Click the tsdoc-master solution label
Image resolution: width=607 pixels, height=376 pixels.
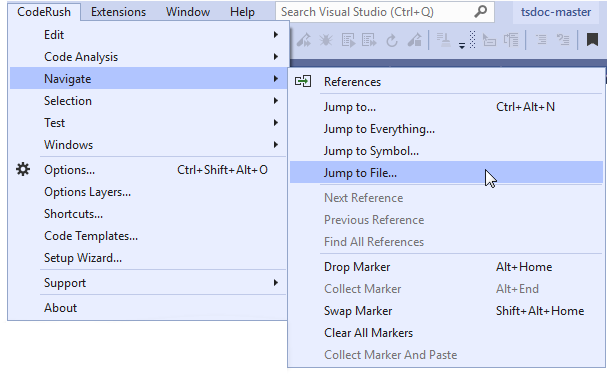556,12
